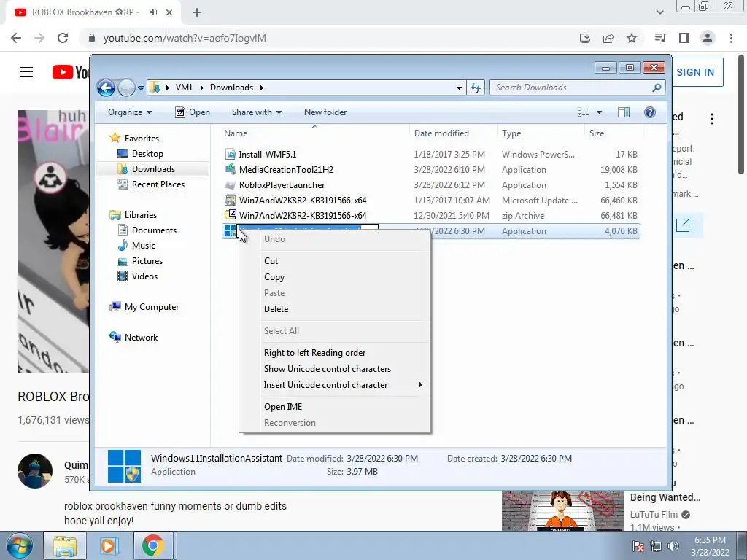The height and width of the screenshot is (560, 747).
Task: Click the refresh button beside address bar
Action: pyautogui.click(x=476, y=87)
